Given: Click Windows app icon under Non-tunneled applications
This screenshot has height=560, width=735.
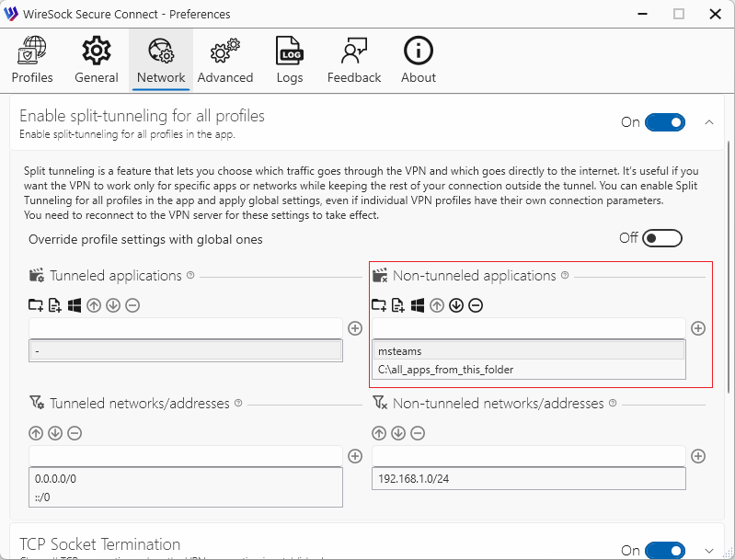Looking at the screenshot, I should click(x=418, y=305).
